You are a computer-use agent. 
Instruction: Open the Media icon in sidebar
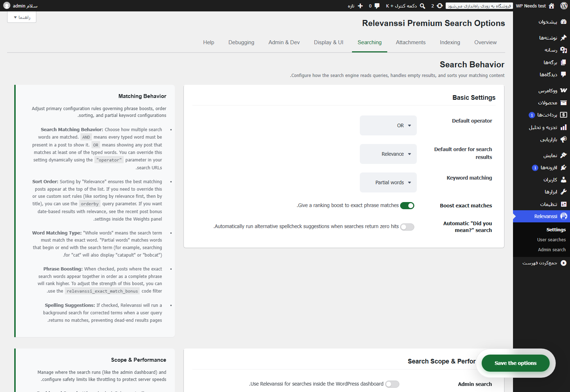564,50
